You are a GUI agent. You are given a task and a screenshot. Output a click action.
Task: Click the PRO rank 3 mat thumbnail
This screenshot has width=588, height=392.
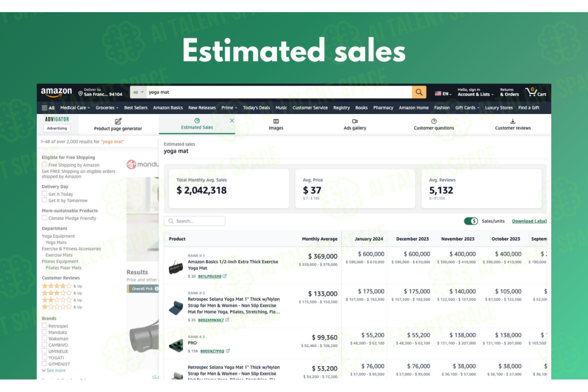(x=176, y=345)
